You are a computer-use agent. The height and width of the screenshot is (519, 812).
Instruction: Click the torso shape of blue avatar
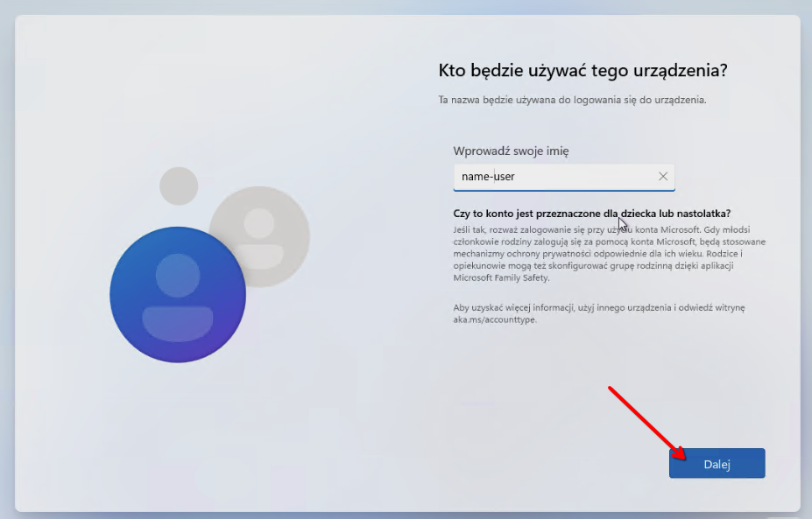click(178, 322)
